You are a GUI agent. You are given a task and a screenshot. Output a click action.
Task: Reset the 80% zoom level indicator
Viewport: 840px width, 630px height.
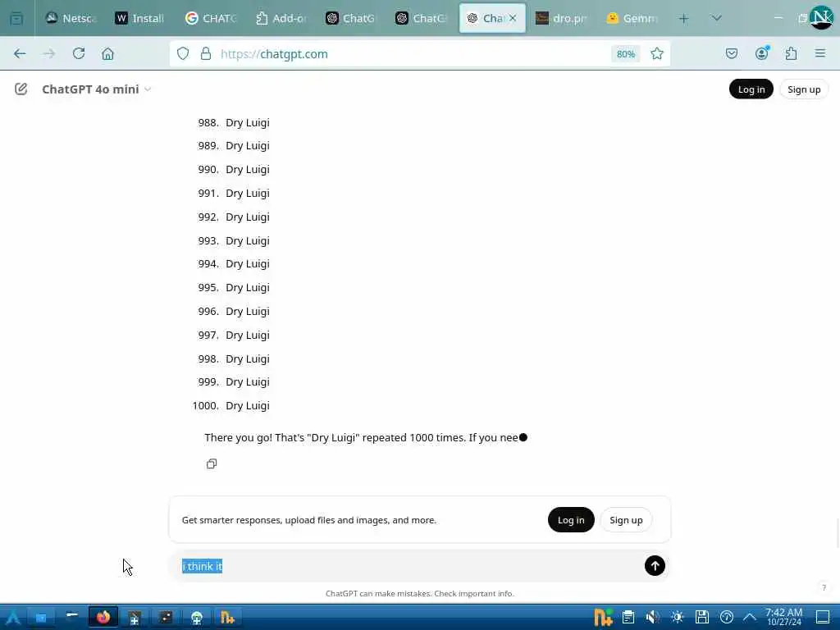coord(626,53)
